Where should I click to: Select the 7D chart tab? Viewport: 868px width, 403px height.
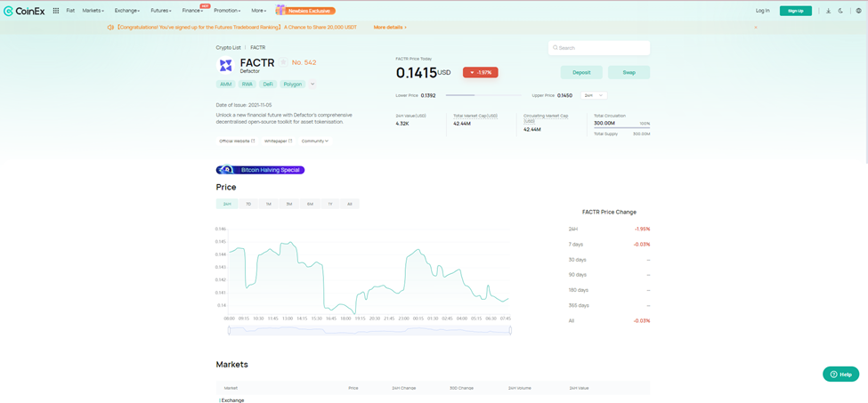pos(248,204)
